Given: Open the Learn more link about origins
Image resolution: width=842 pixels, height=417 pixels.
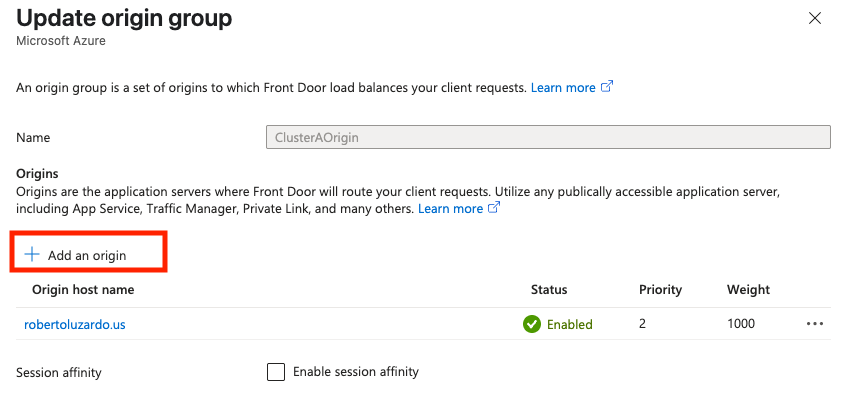Looking at the screenshot, I should pos(450,209).
